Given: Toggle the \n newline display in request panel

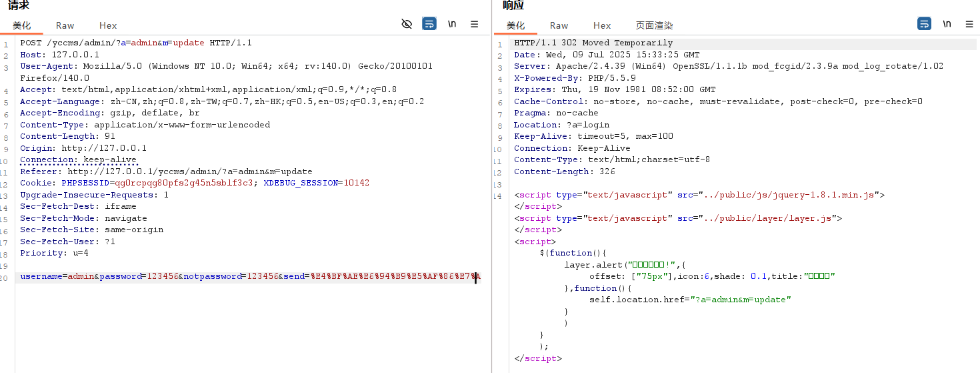Looking at the screenshot, I should [x=452, y=24].
